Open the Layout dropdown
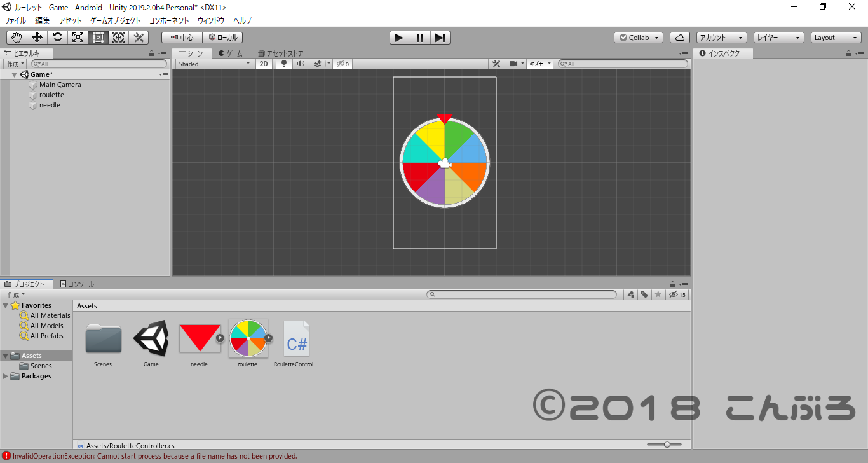 [835, 37]
